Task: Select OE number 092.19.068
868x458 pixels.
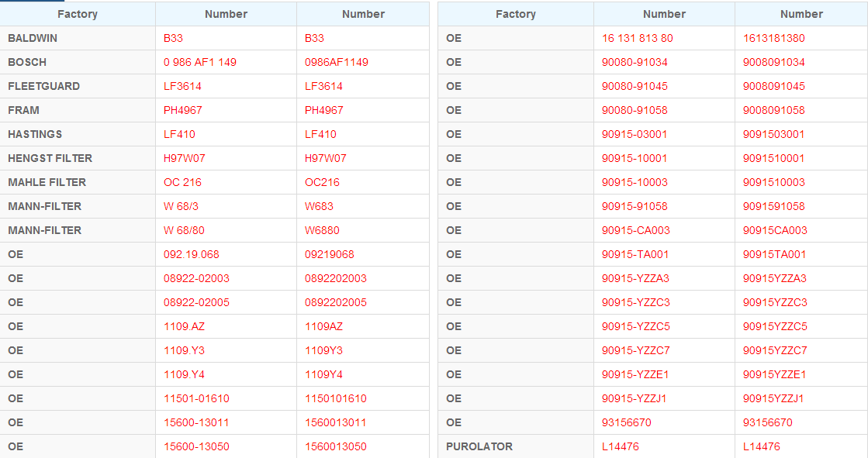Action: (x=191, y=254)
